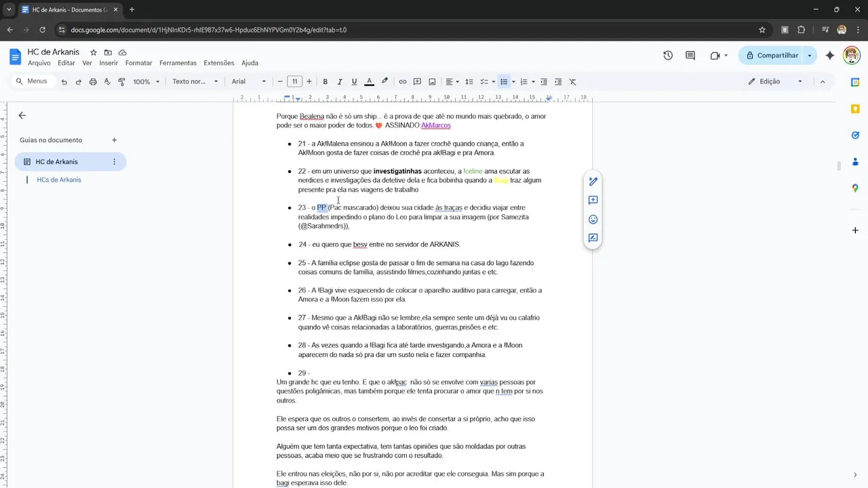
Task: Open paragraph style dropdown Texto normal
Action: (x=195, y=81)
